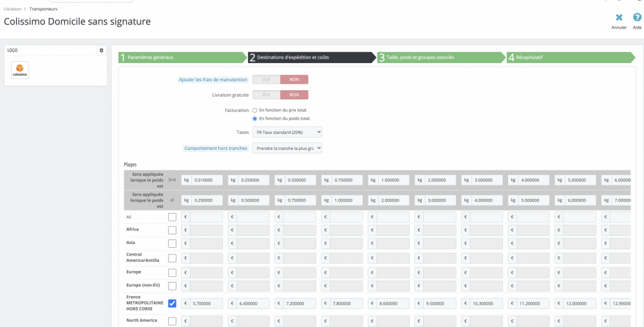Click the Livraison gratuite label
The width and height of the screenshot is (644, 327).
[x=231, y=95]
